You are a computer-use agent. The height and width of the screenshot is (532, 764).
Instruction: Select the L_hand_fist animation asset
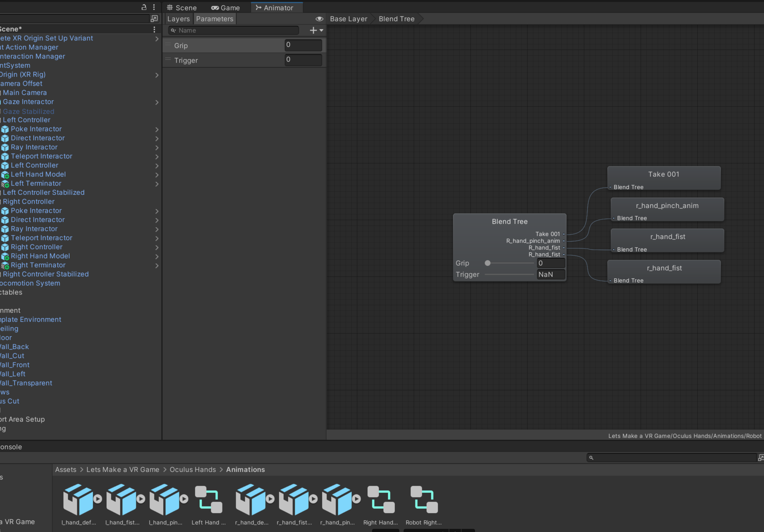point(122,499)
